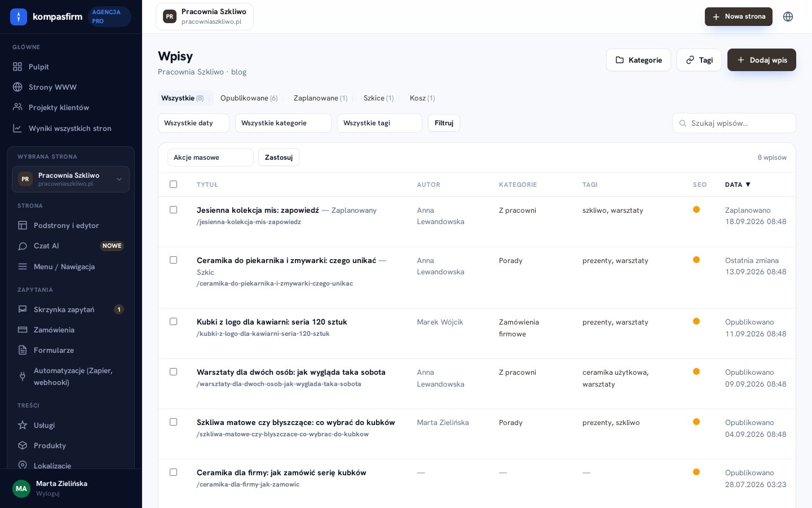The height and width of the screenshot is (508, 812).
Task: Click the MA user avatar
Action: tap(21, 488)
